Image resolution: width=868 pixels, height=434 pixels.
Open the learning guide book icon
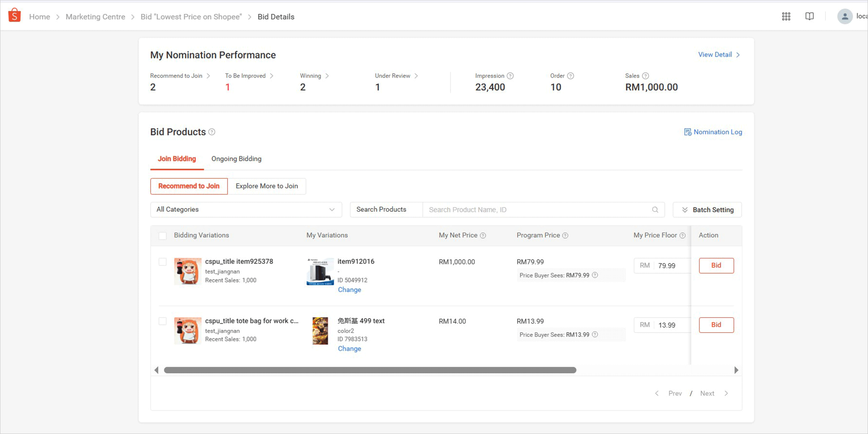point(810,16)
